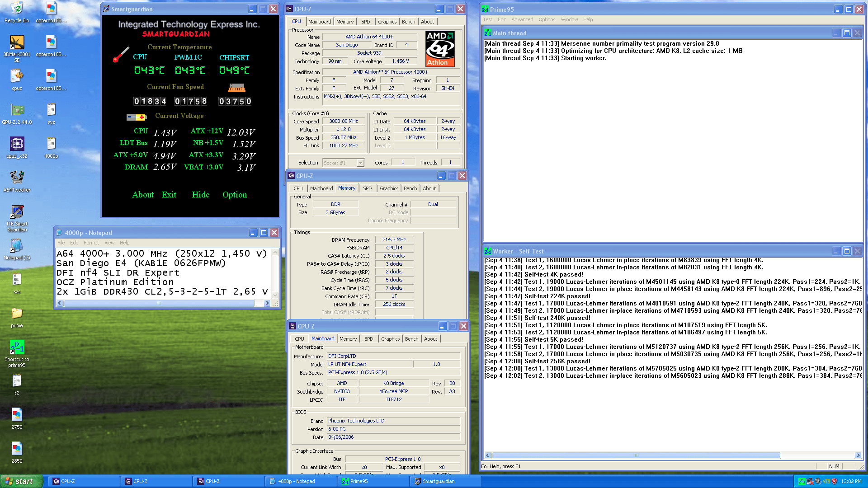Select the cpuz_x32 desktop icon
Screen dimensions: 868x488
[x=17, y=147]
